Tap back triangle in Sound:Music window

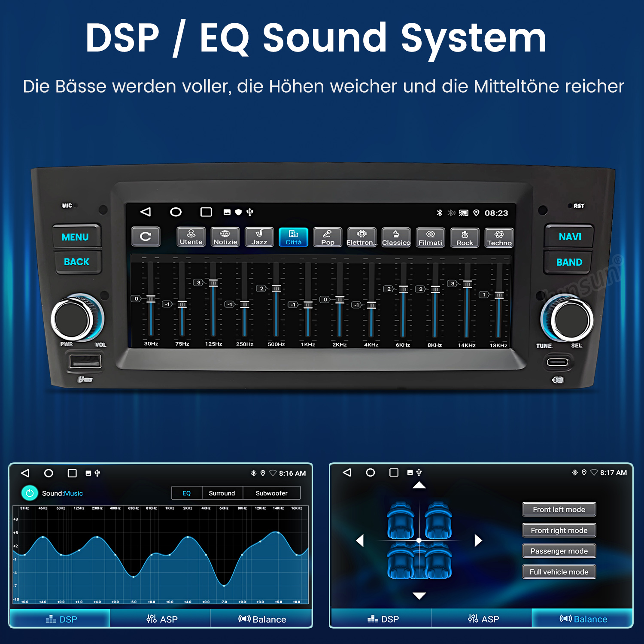pyautogui.click(x=25, y=473)
